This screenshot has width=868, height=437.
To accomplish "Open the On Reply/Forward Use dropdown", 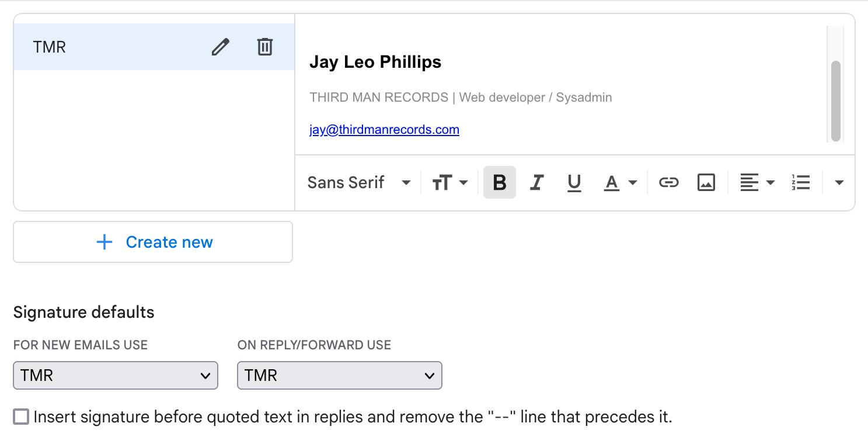I will point(340,376).
